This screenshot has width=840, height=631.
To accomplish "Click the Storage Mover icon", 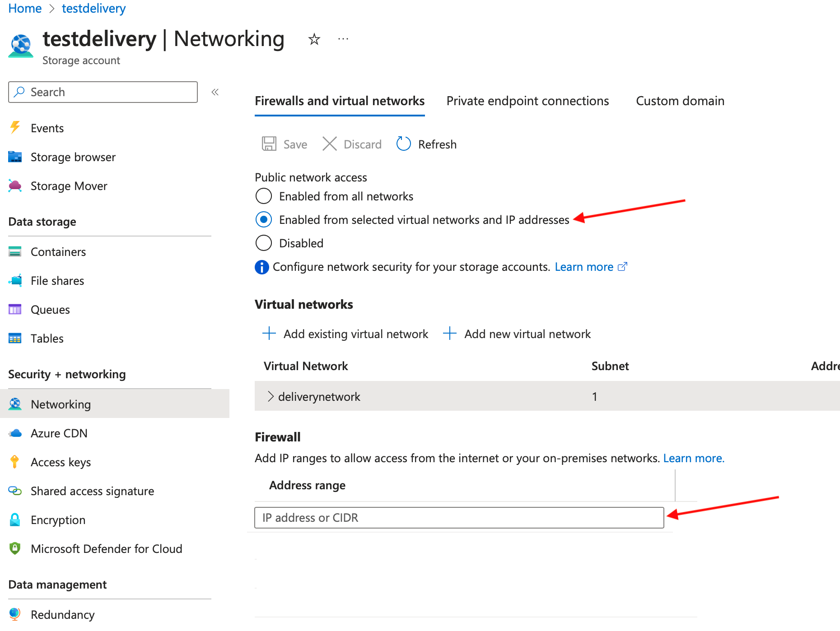I will pos(15,186).
